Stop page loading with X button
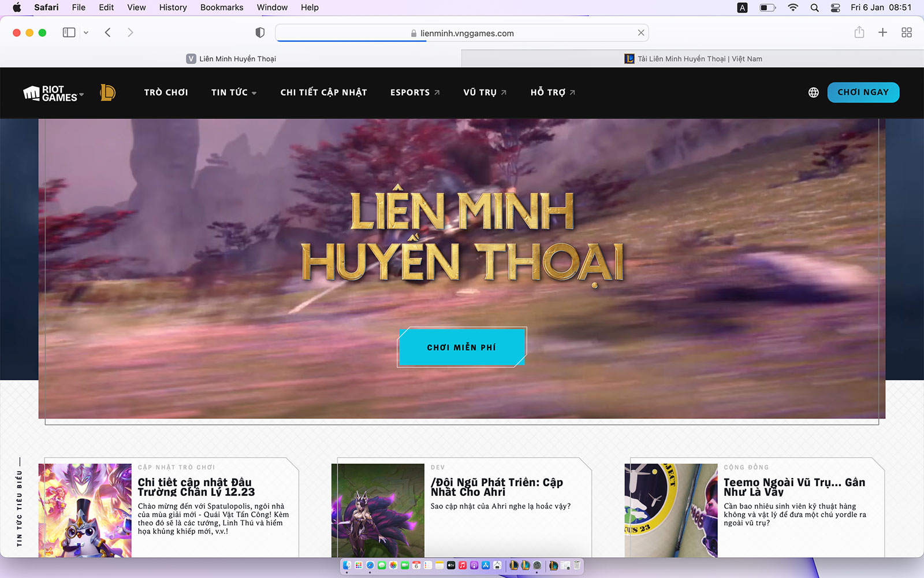The width and height of the screenshot is (924, 578). click(640, 33)
